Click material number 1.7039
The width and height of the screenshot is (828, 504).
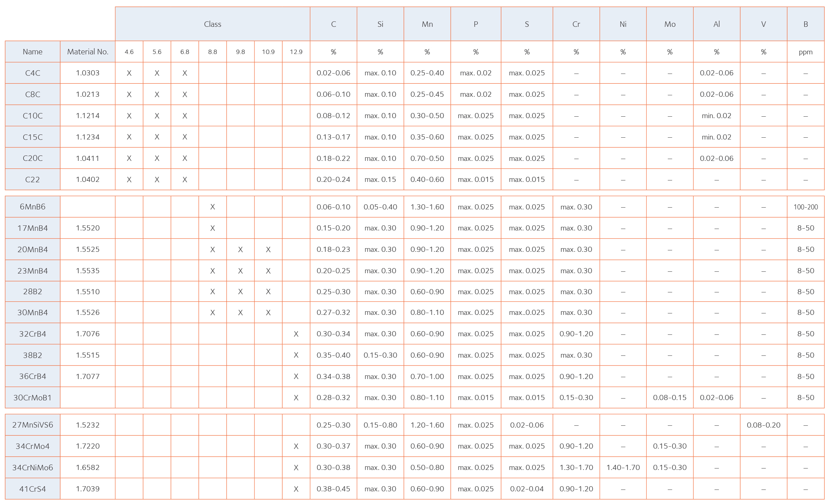pyautogui.click(x=88, y=489)
